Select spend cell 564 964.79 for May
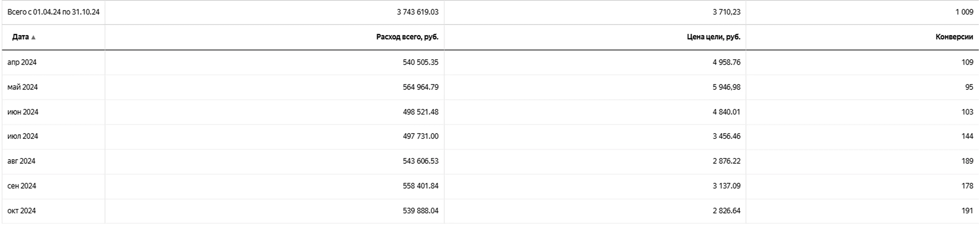The image size is (980, 226). (420, 87)
